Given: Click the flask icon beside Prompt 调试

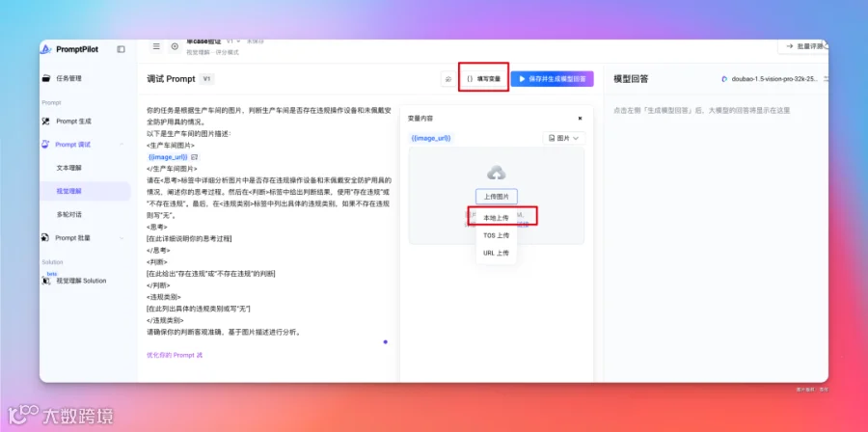Looking at the screenshot, I should pyautogui.click(x=46, y=145).
